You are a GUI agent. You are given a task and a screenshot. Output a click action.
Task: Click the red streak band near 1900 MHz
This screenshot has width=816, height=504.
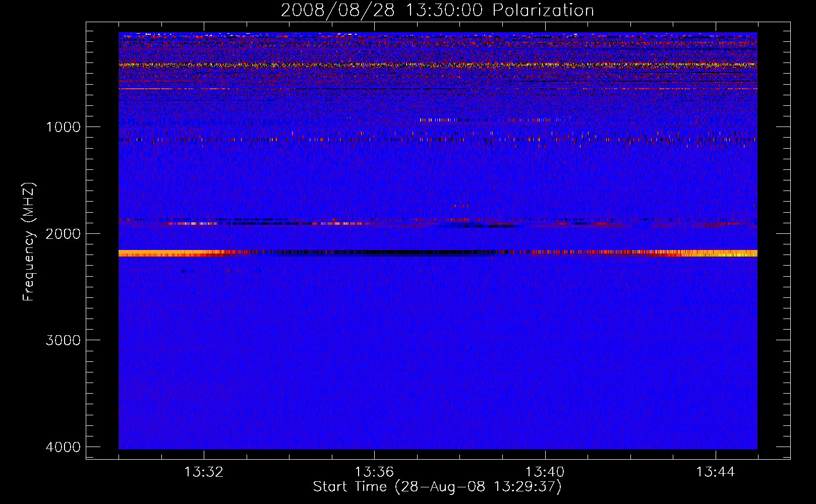[438, 222]
